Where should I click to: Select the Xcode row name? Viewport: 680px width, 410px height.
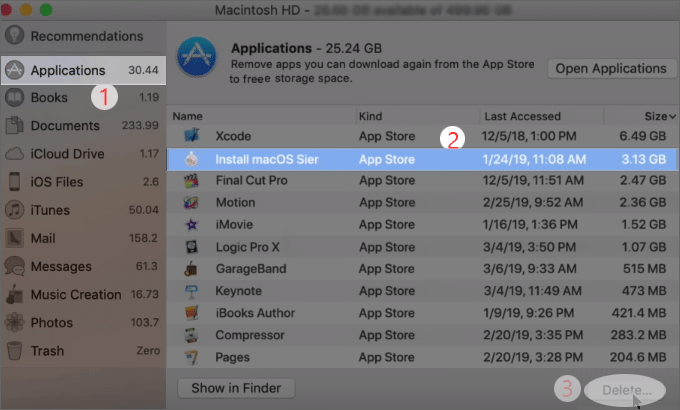pos(233,136)
